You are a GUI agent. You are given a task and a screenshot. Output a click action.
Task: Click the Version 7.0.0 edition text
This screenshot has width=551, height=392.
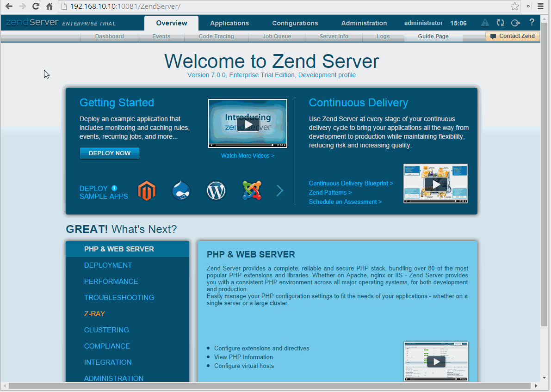tap(271, 75)
